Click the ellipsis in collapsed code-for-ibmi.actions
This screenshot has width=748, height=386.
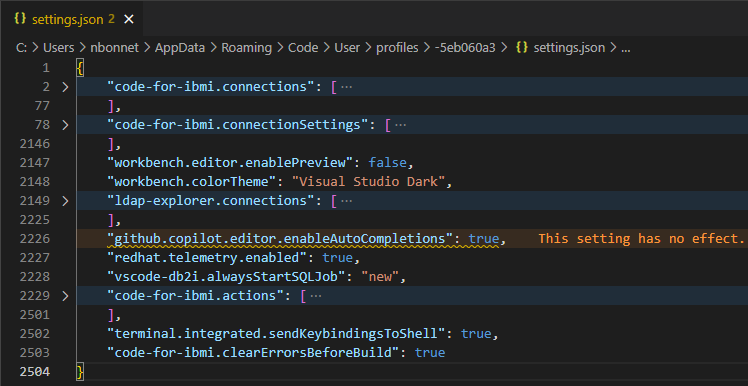(316, 296)
